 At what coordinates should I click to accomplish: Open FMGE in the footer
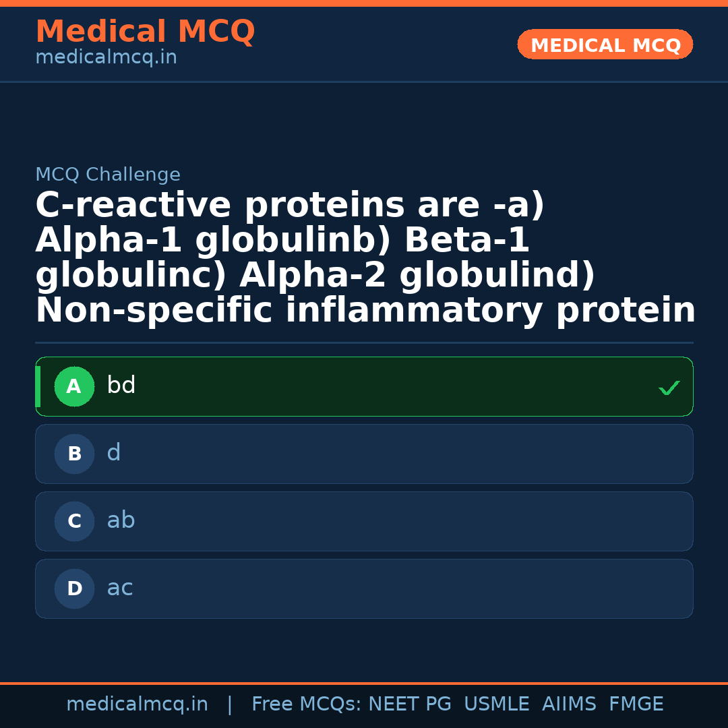pos(636,704)
